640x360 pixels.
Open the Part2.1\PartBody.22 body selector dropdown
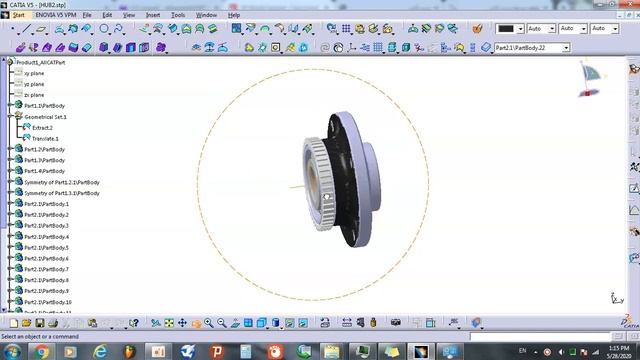(566, 48)
